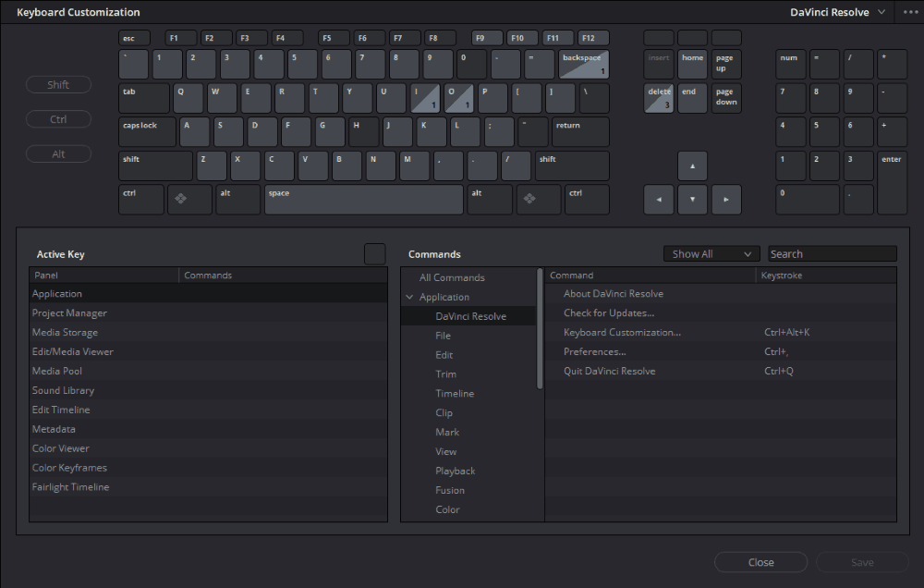The width and height of the screenshot is (924, 588).
Task: Click the F1 function key
Action: click(181, 38)
